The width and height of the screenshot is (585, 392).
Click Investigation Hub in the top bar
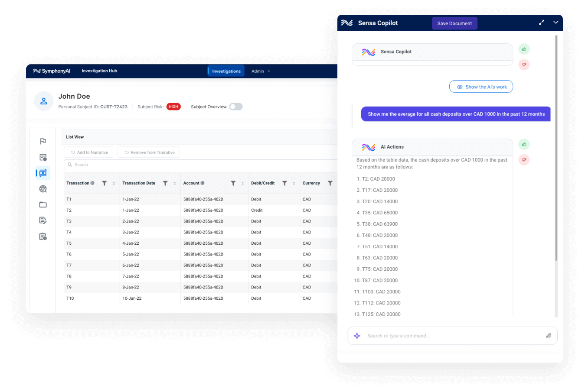click(99, 71)
